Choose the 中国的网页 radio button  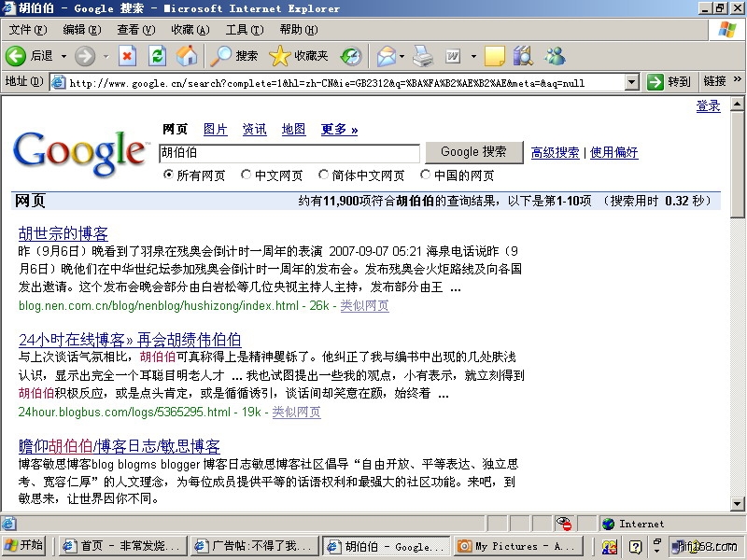426,175
